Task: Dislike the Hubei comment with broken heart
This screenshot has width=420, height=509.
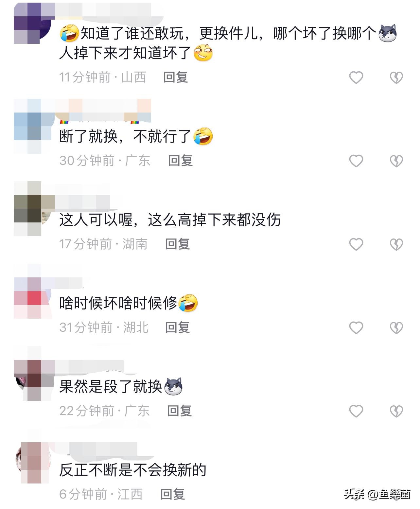Action: tap(396, 328)
